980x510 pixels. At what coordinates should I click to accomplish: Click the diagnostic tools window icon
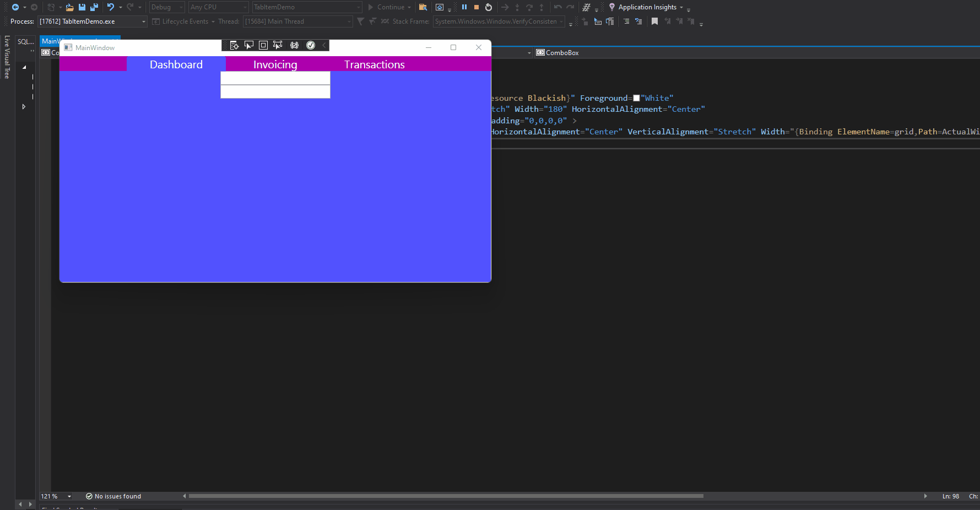(x=440, y=7)
